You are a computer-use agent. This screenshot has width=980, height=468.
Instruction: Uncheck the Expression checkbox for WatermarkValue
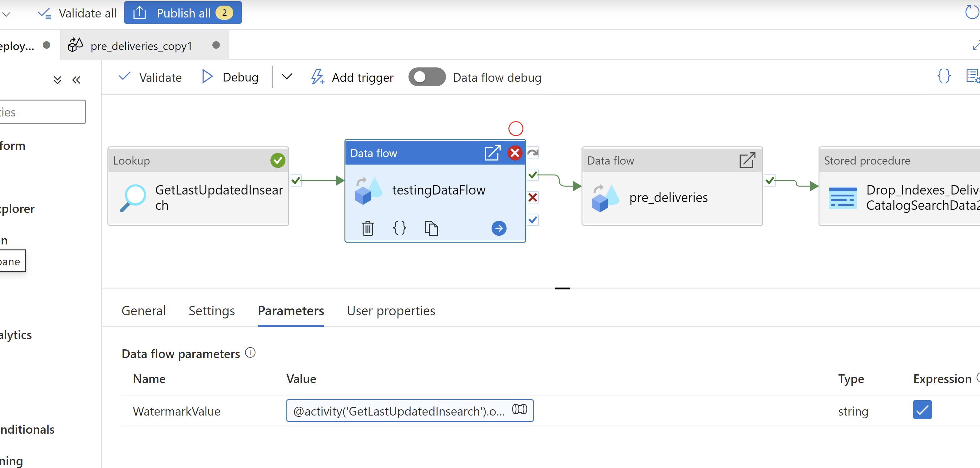[x=922, y=410]
